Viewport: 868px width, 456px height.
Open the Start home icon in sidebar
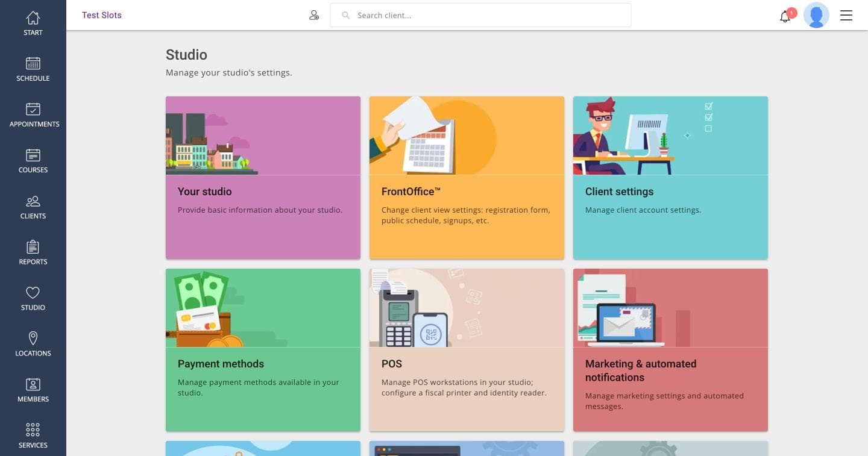[33, 18]
